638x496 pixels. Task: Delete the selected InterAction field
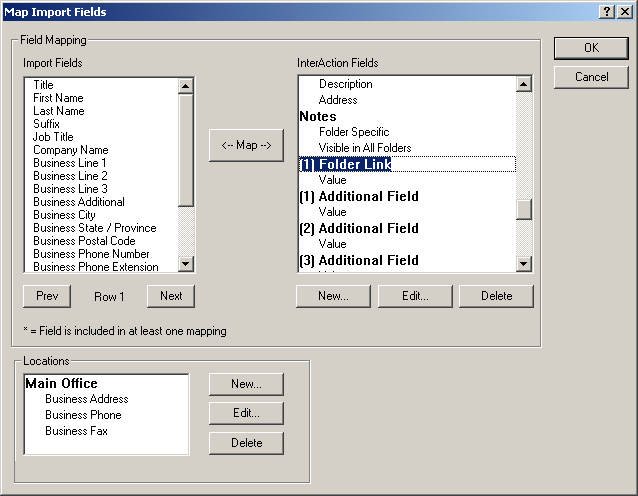click(x=496, y=296)
